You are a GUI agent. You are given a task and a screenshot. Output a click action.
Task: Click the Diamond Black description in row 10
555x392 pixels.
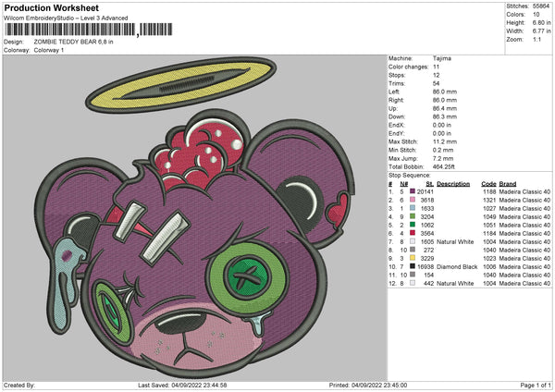coord(457,266)
